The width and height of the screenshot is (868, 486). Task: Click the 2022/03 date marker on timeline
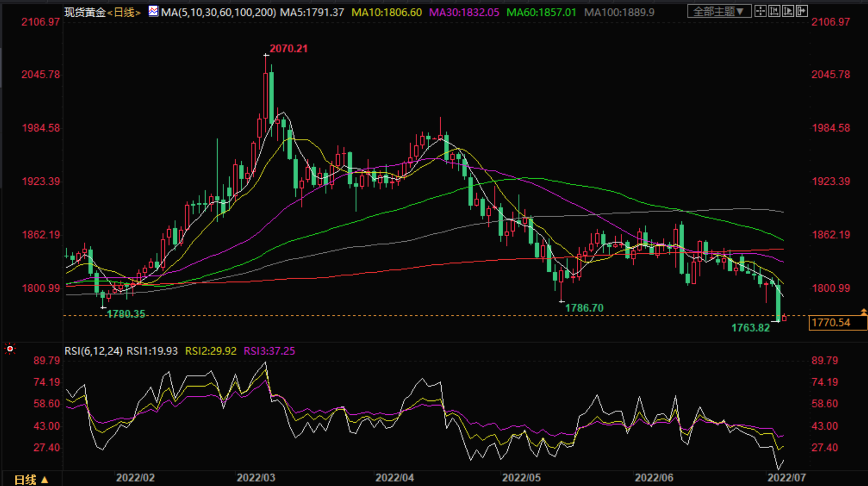pyautogui.click(x=256, y=478)
